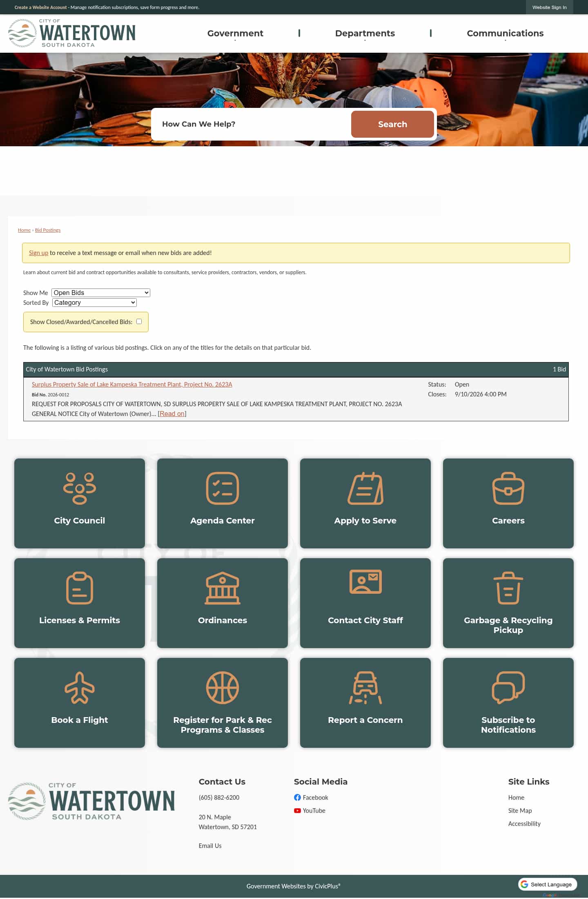Click the Read on link
This screenshot has height=899, width=588.
[172, 414]
